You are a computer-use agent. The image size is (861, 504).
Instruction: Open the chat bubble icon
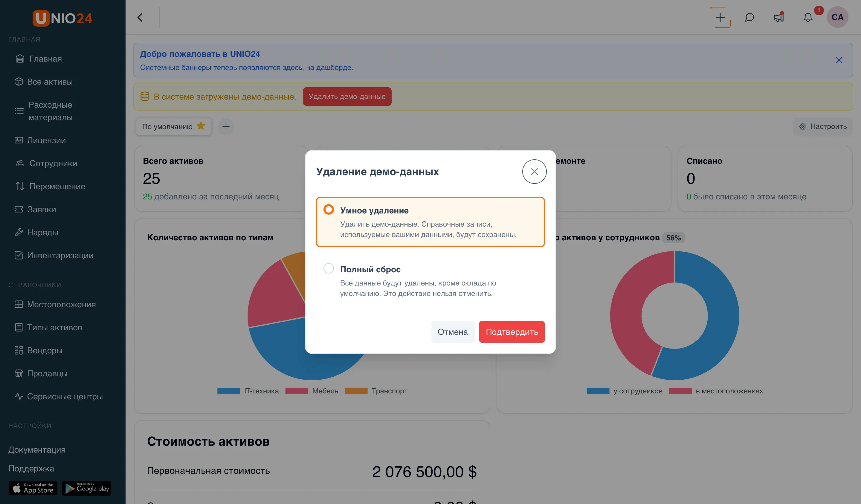pos(749,17)
